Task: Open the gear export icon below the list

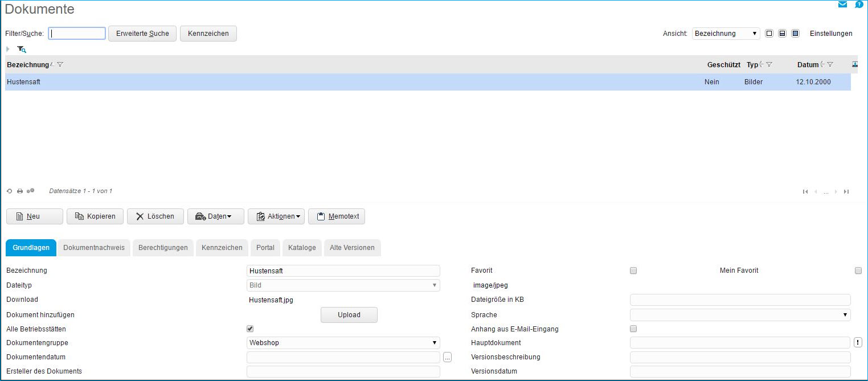Action: [30, 190]
